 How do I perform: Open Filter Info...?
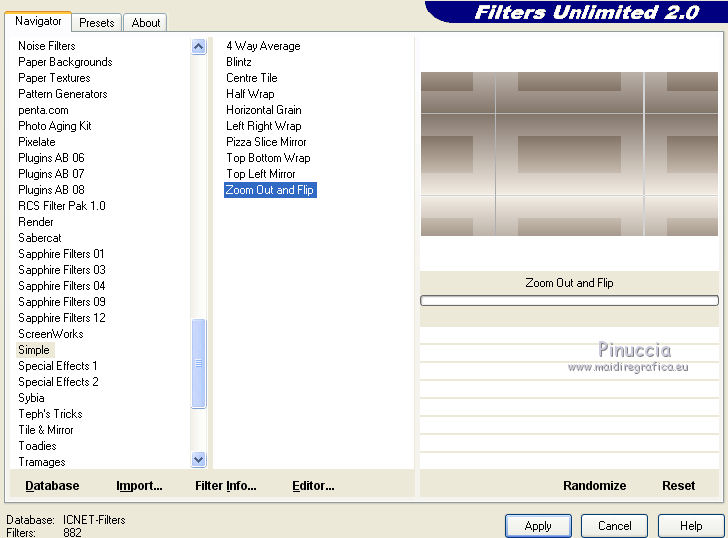click(226, 486)
